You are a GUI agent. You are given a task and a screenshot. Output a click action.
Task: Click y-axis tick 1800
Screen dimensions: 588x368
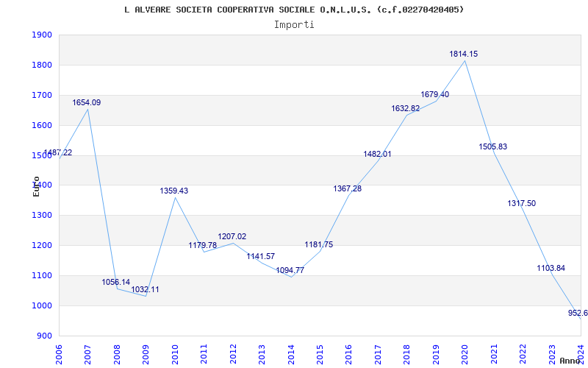(41, 65)
